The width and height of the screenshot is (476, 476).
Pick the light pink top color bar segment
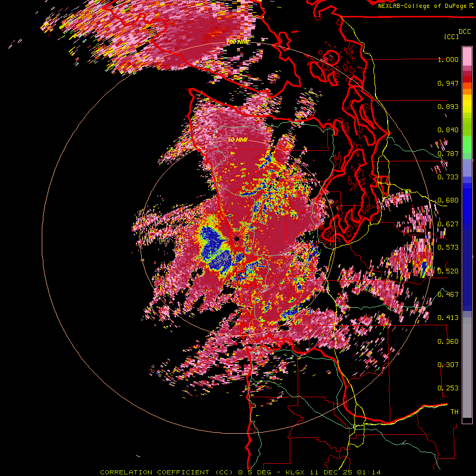[467, 57]
